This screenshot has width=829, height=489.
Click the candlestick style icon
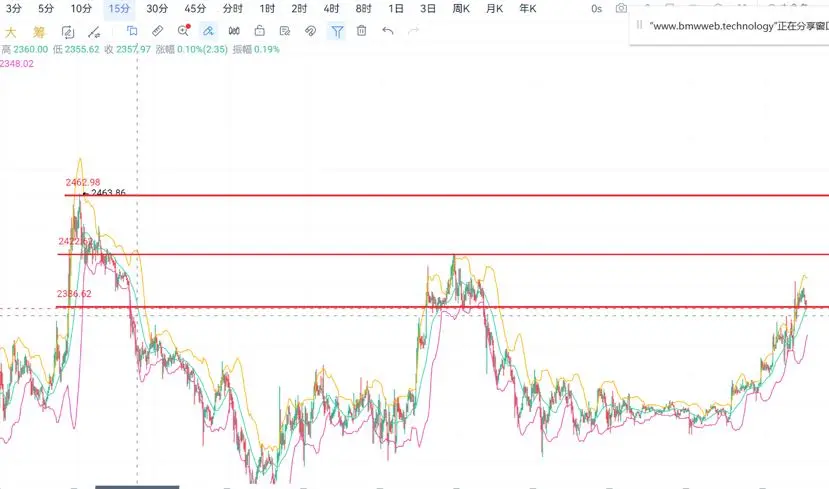pyautogui.click(x=234, y=31)
